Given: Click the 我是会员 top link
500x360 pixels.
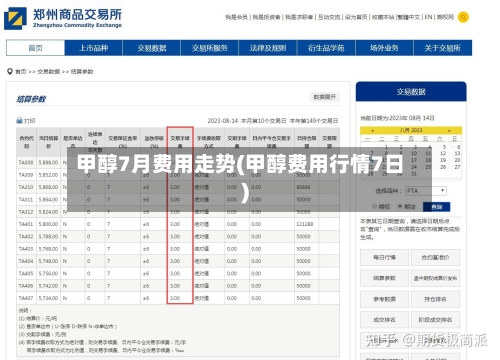Looking at the screenshot, I should click(x=236, y=17).
